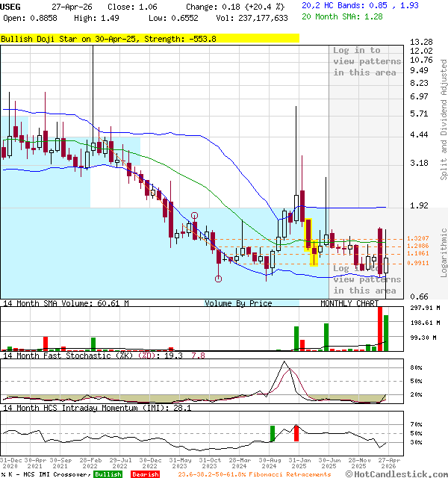The width and height of the screenshot is (448, 478).
Task: Click the red IMI crossover bar
Action: click(296, 432)
